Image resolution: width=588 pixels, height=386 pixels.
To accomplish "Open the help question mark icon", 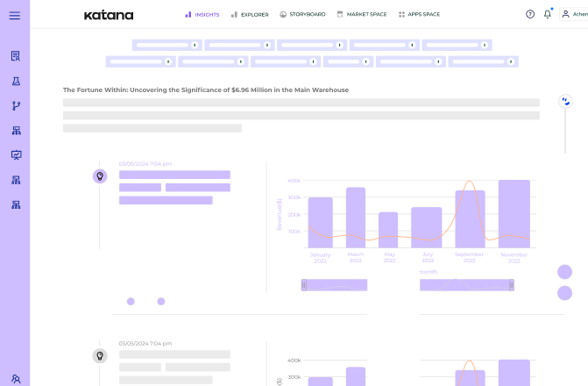I will point(529,14).
